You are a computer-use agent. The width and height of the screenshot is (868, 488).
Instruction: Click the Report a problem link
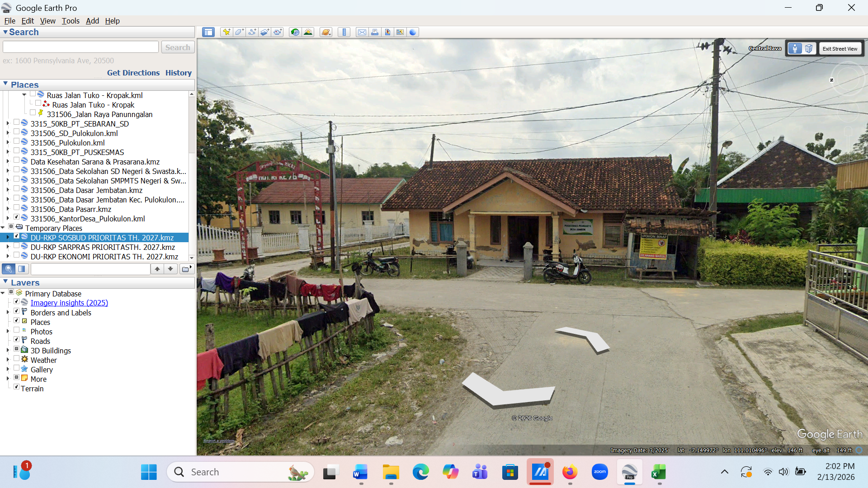tap(219, 441)
